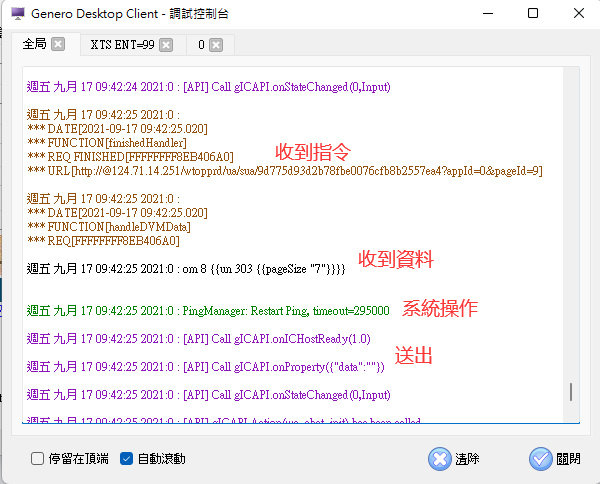Open the tab named 0
This screenshot has width=600, height=484.
pos(201,45)
